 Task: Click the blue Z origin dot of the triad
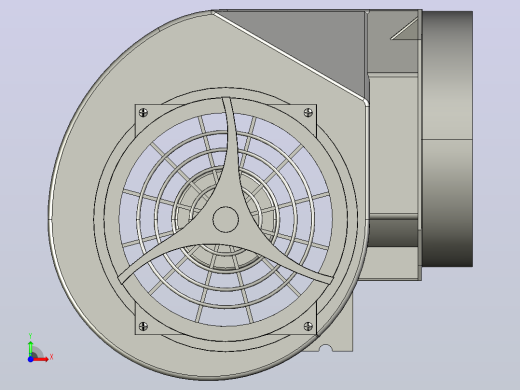coord(30,359)
